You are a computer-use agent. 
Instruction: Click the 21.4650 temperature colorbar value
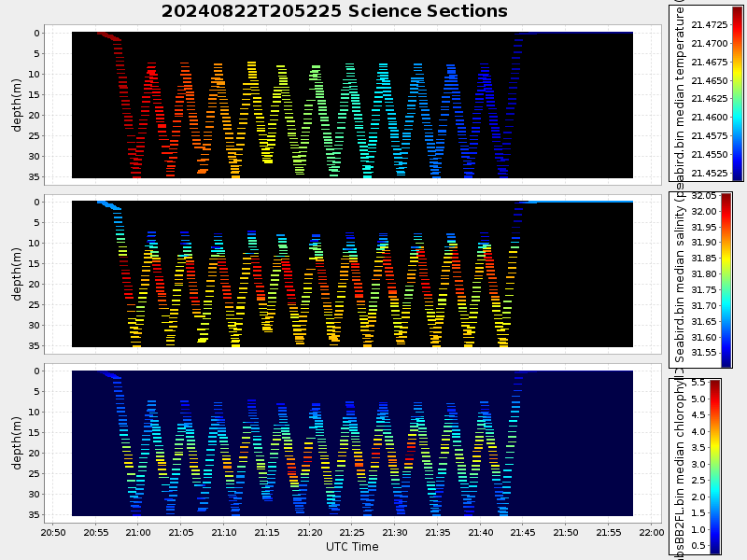click(710, 80)
